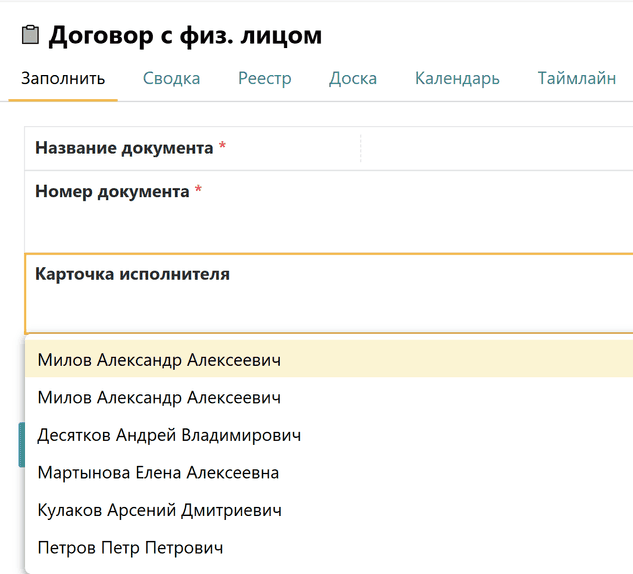The height and width of the screenshot is (574, 633).
Task: Open the Сводка tab
Action: point(171,79)
